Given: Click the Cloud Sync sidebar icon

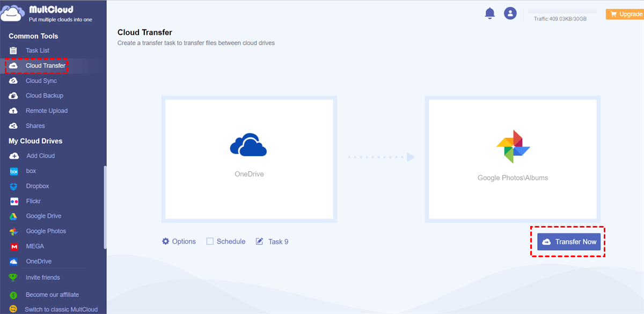Looking at the screenshot, I should (x=13, y=81).
